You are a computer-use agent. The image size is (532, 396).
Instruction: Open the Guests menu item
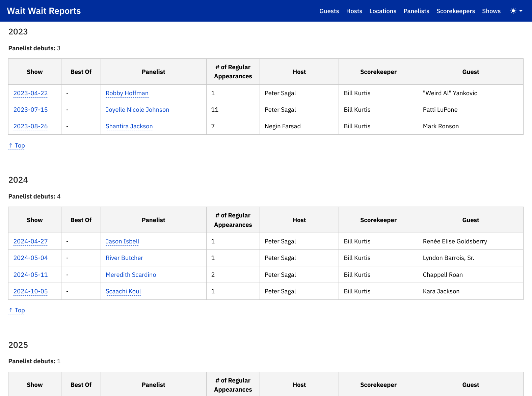click(329, 11)
